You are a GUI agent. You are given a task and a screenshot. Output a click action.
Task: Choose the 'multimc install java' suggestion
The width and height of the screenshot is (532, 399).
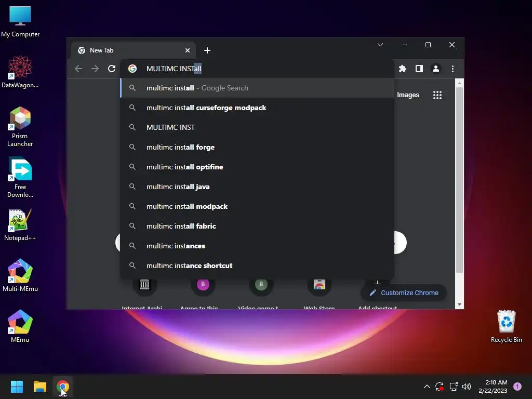[x=257, y=187]
